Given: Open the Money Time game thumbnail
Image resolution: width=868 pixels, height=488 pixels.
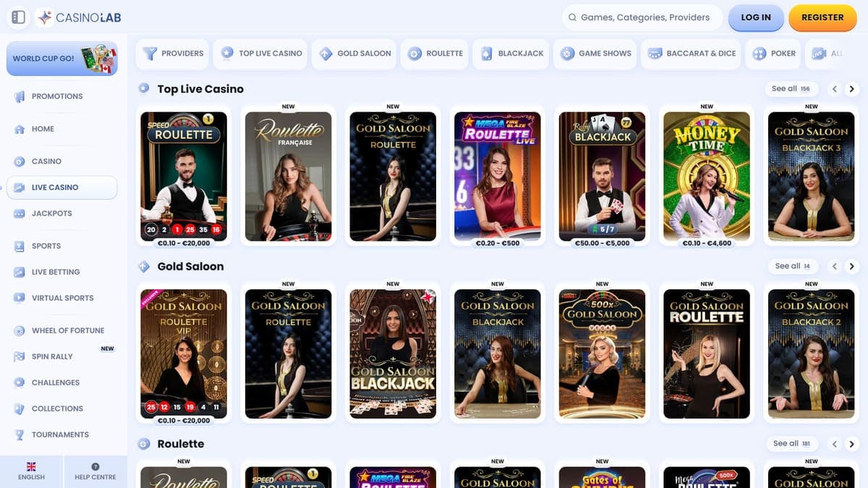Looking at the screenshot, I should click(707, 176).
